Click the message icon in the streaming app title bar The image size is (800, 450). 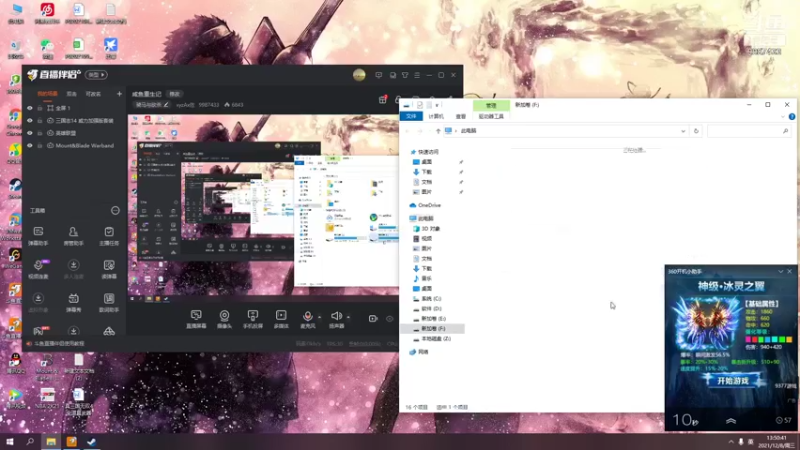coord(379,75)
